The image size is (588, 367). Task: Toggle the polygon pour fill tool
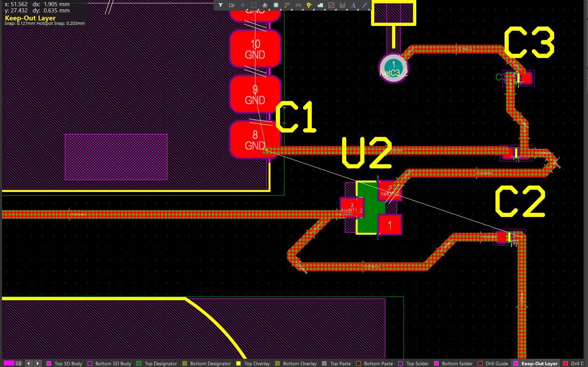(320, 5)
